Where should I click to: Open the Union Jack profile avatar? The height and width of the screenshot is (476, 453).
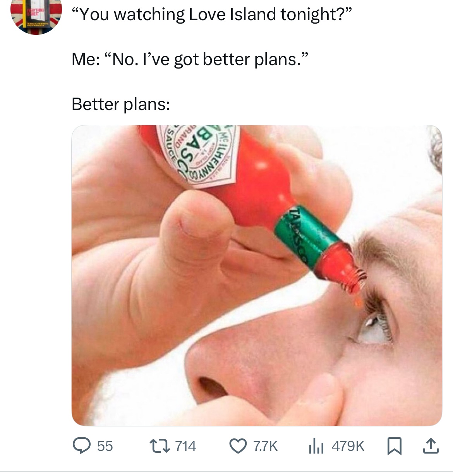[36, 15]
